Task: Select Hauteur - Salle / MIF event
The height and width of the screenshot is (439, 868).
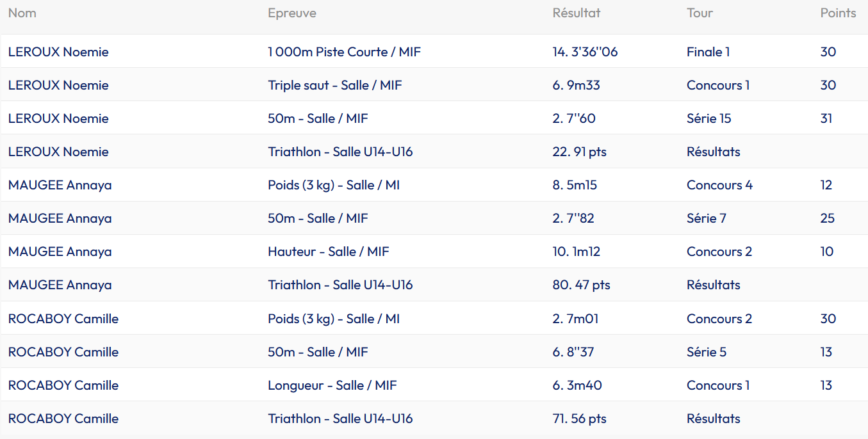Action: [328, 252]
